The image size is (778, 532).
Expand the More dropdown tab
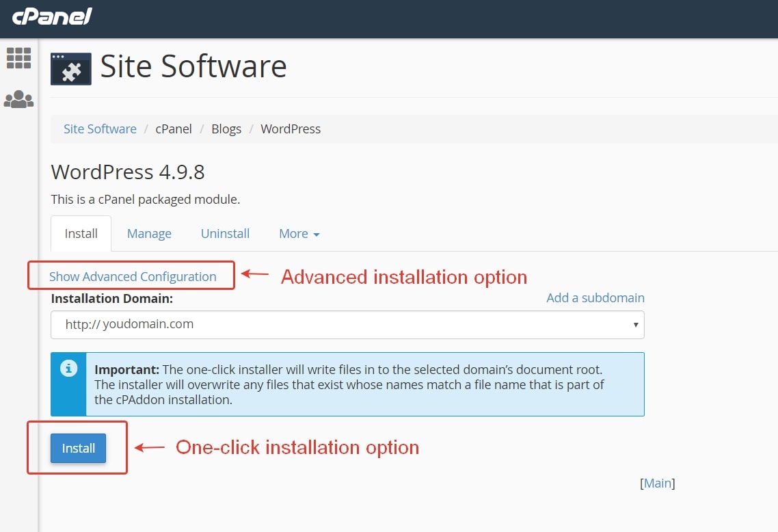coord(299,234)
